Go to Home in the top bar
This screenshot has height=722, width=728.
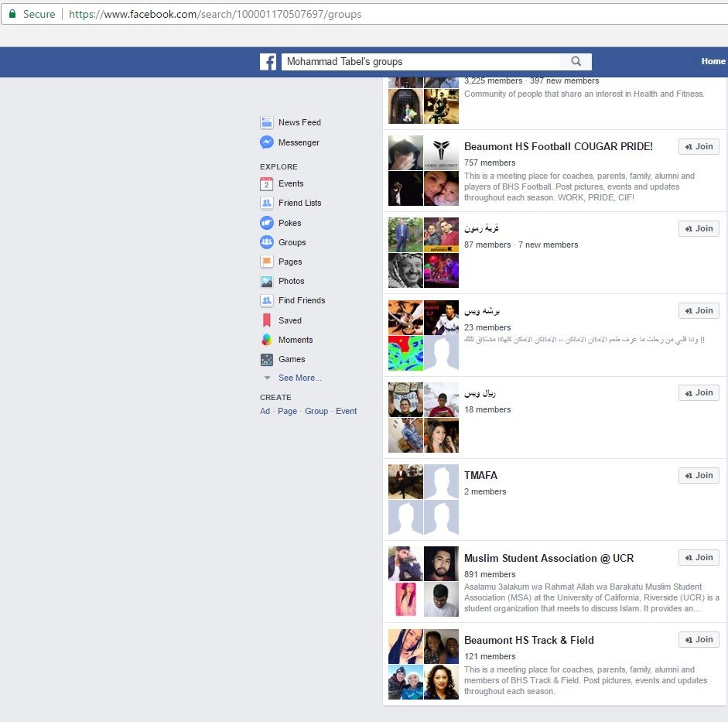(x=713, y=60)
